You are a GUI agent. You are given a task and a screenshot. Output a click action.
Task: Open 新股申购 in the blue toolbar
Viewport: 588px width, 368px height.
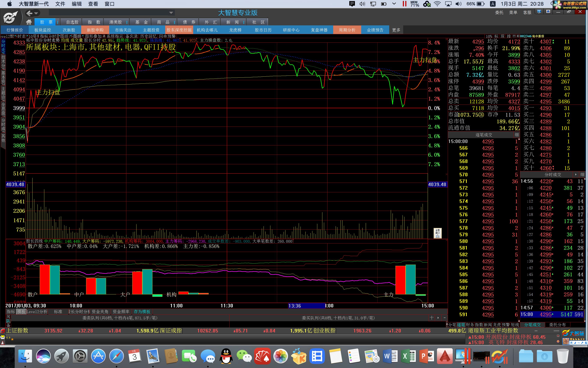coord(95,30)
